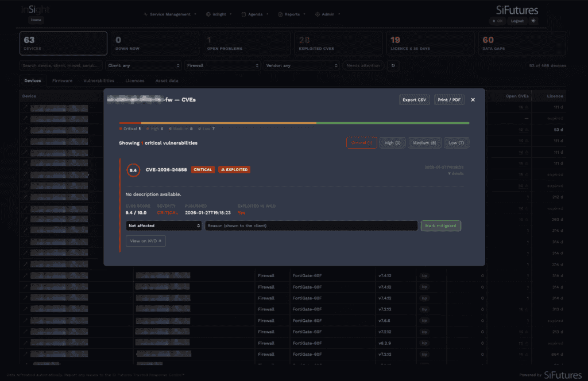Click the InSight logo at top left
Screen dimensions: 588x381
pyautogui.click(x=35, y=10)
